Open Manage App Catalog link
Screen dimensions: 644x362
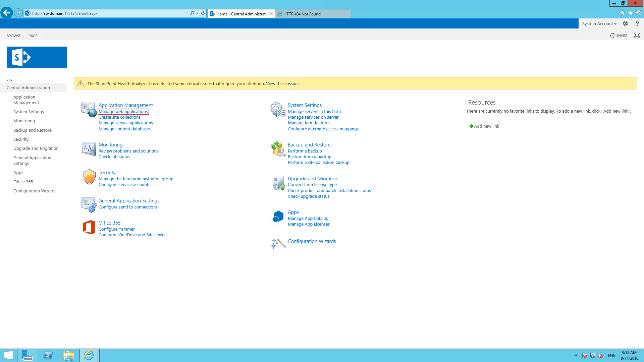point(308,219)
